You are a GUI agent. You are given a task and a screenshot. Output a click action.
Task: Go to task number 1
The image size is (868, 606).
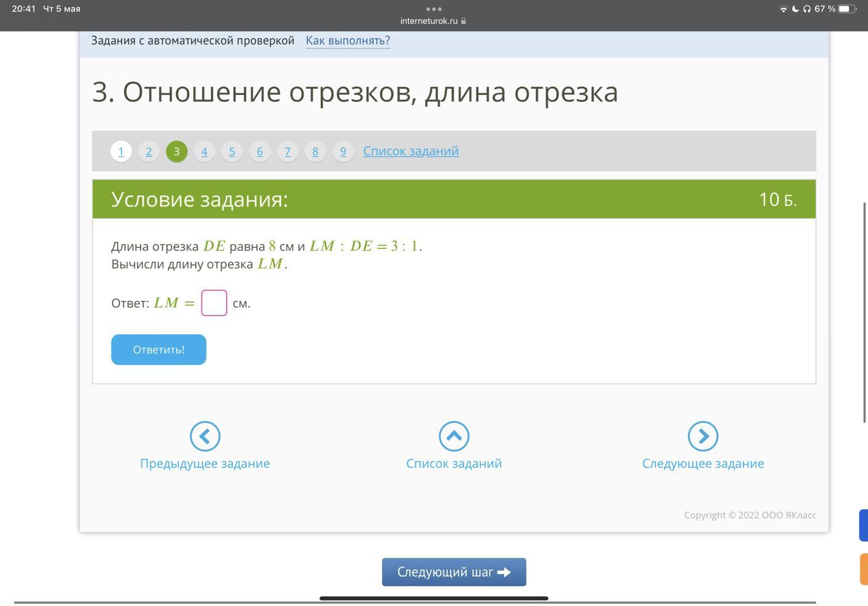pyautogui.click(x=121, y=152)
